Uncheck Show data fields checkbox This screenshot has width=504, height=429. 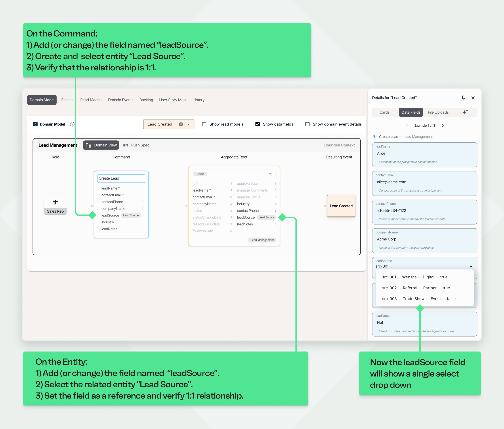click(258, 124)
